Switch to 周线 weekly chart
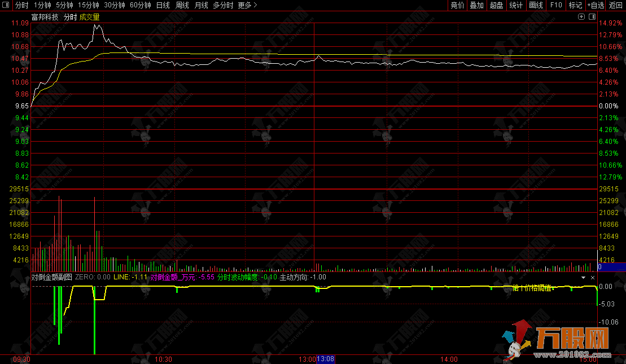This screenshot has width=626, height=364. pos(182,5)
